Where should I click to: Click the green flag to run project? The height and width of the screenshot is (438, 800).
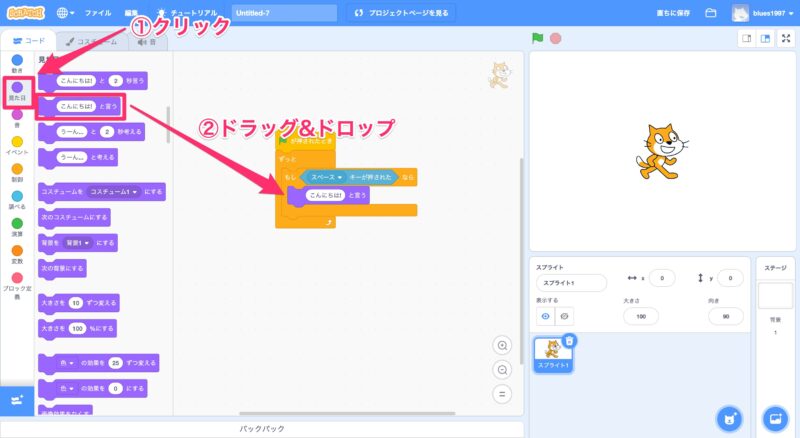coord(537,39)
